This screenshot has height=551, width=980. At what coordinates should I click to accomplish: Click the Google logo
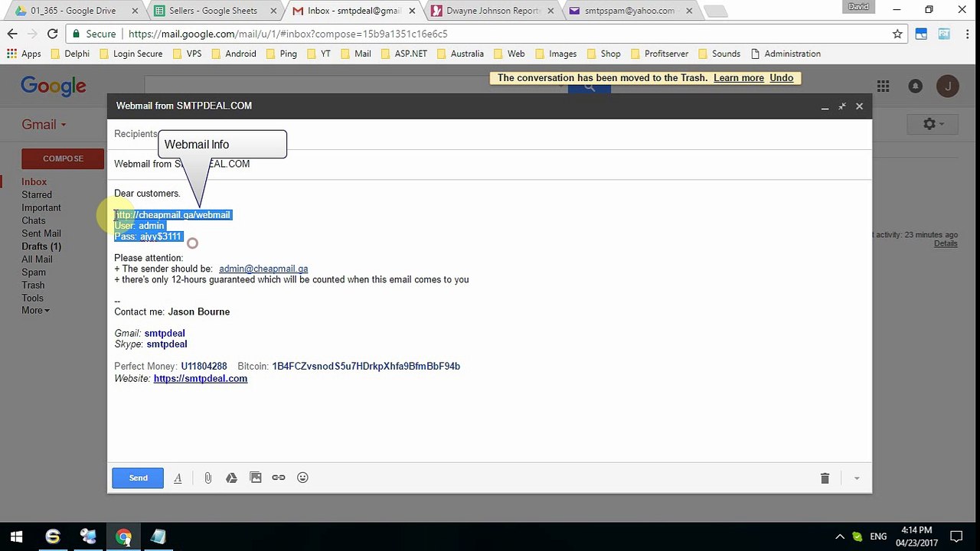54,86
